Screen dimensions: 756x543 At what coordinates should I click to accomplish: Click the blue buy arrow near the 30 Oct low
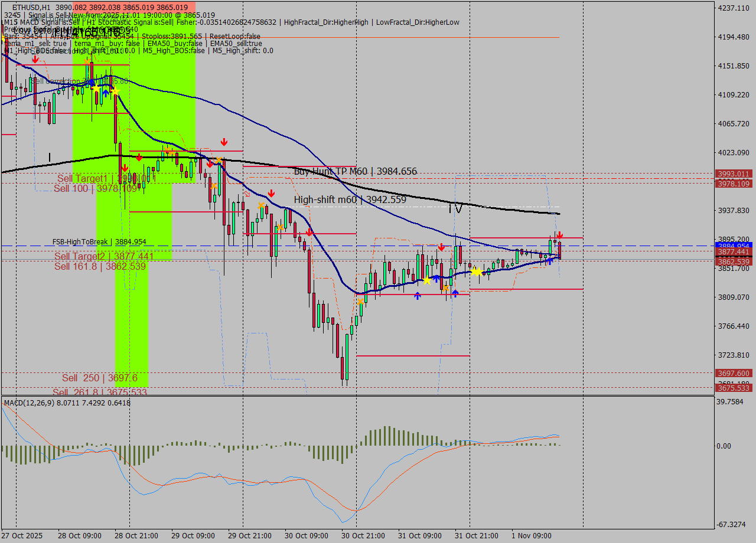(417, 296)
